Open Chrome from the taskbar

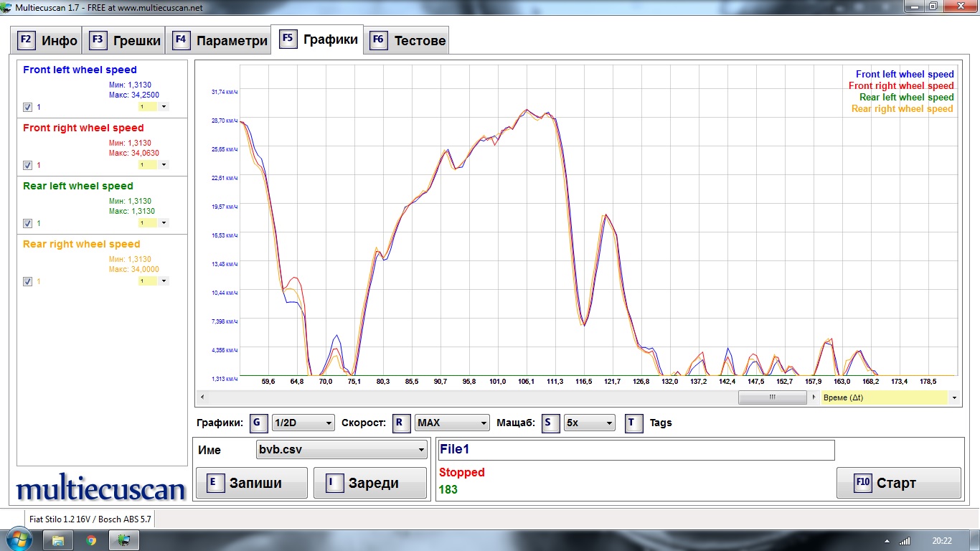[91, 540]
